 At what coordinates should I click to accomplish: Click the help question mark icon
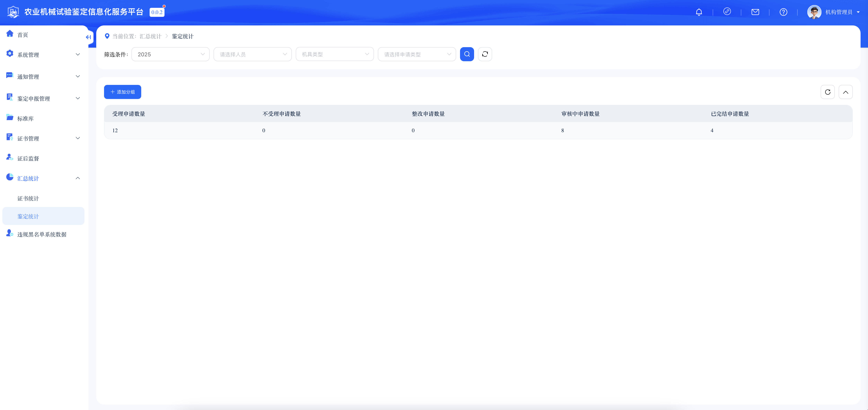point(783,12)
